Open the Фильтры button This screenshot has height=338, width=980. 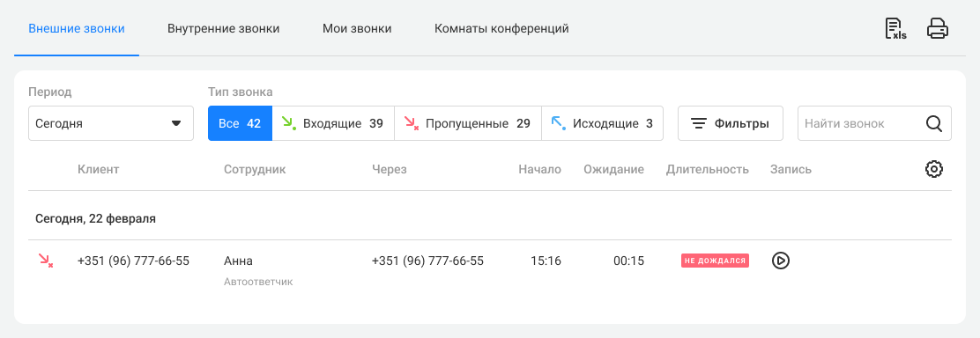(x=731, y=124)
